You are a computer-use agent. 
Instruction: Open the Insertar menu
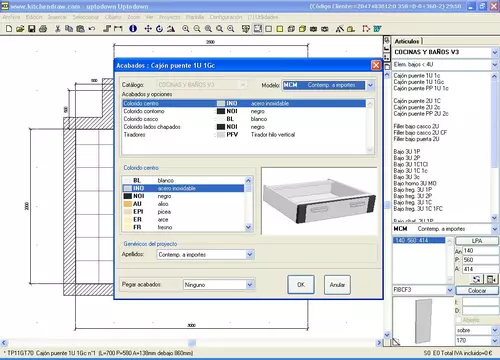57,17
